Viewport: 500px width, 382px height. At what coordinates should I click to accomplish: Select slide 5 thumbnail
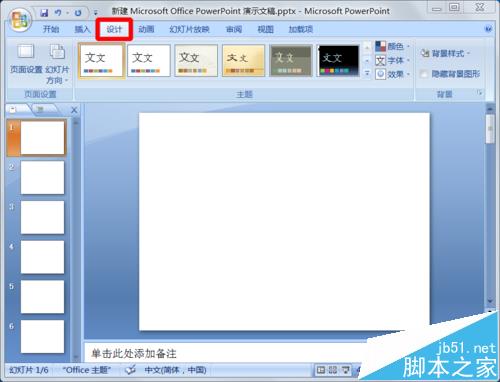pos(42,297)
